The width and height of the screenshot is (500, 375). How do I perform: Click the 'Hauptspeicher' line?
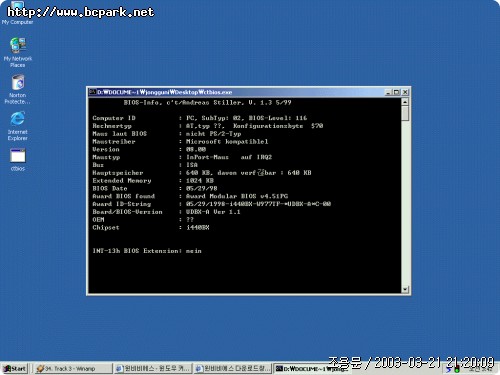[202, 173]
